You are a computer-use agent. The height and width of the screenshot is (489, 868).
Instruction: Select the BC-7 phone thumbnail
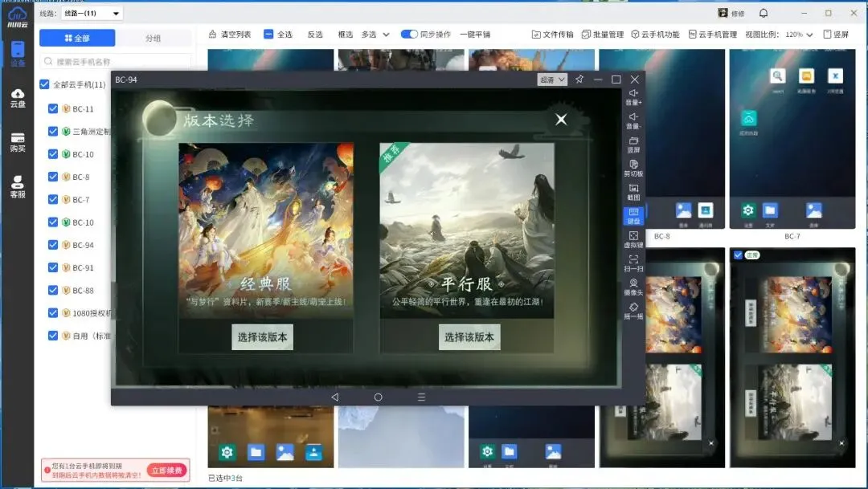[x=792, y=138]
